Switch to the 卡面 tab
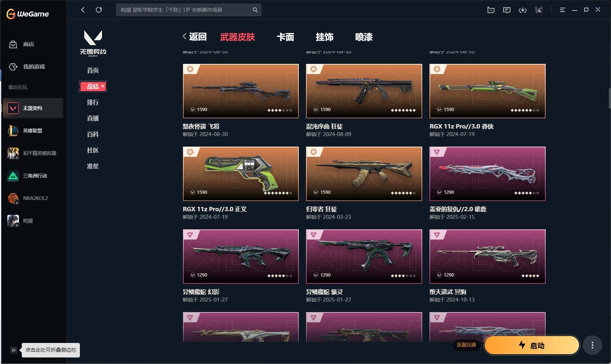 coord(285,37)
